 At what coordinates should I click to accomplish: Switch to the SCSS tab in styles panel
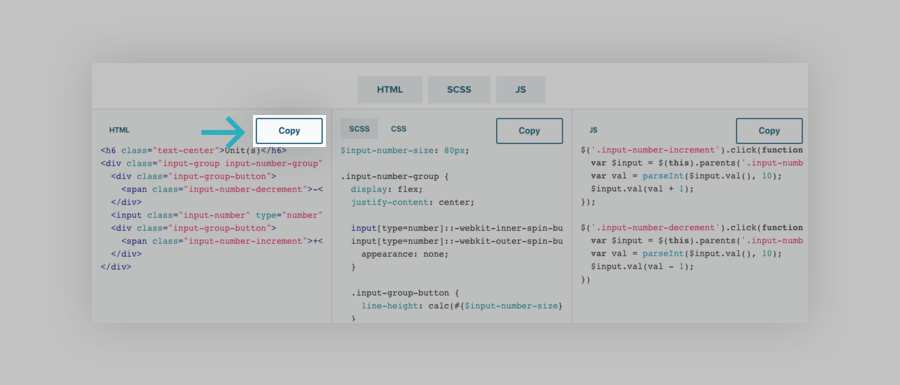pos(359,129)
